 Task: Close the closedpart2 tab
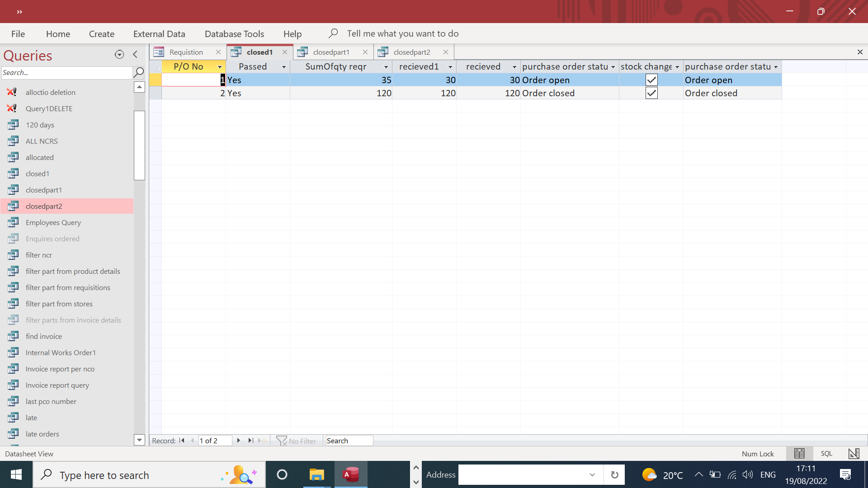pyautogui.click(x=446, y=52)
